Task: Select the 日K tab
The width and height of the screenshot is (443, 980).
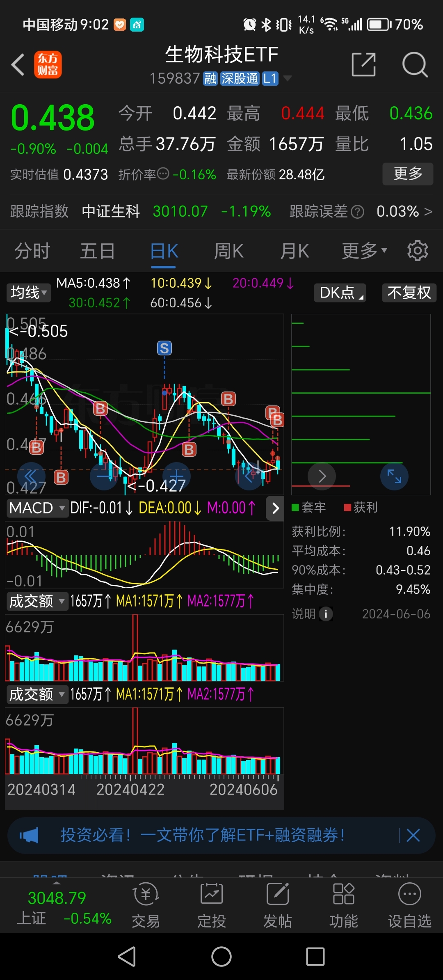Action: (x=164, y=251)
